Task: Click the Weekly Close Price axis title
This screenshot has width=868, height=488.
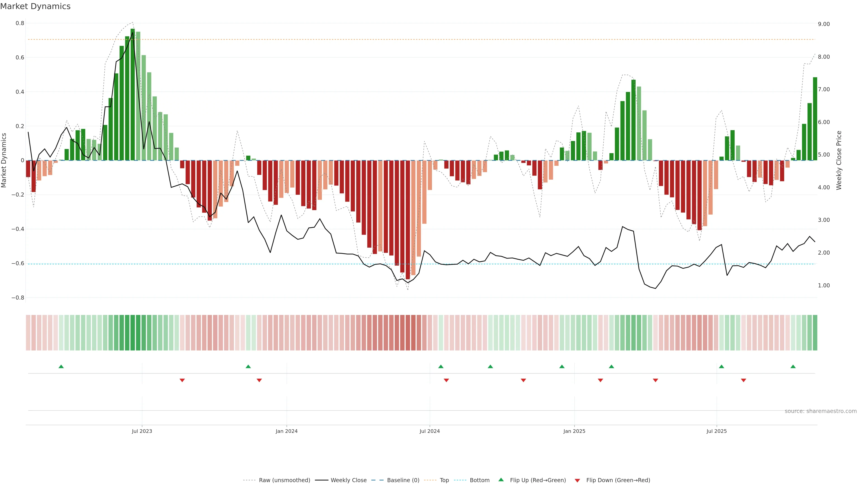Action: pos(839,160)
